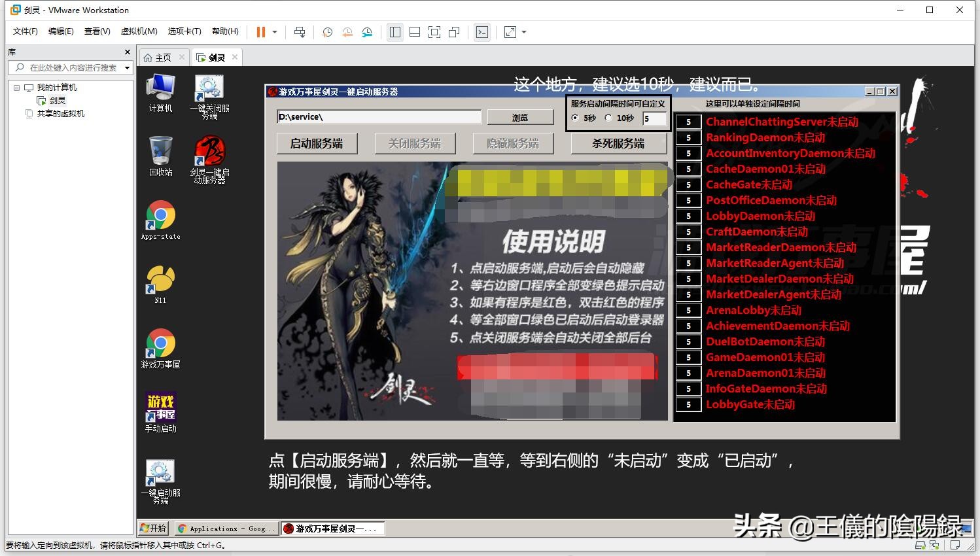The width and height of the screenshot is (980, 556).
Task: Enter full screen mode in VMware
Action: coord(434,32)
